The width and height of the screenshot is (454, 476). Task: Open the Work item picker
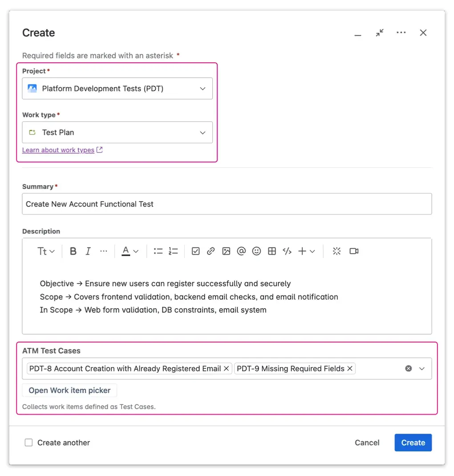point(69,390)
